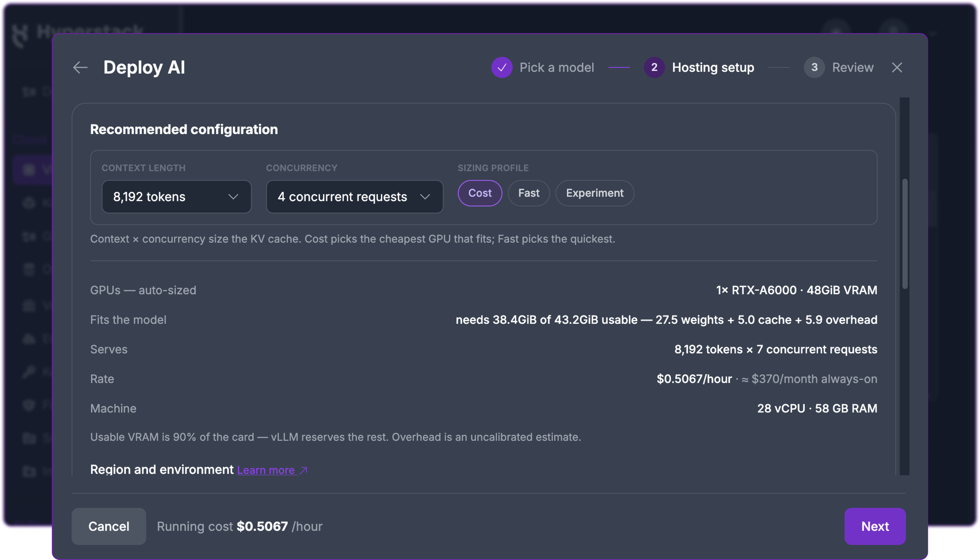This screenshot has width=980, height=560.
Task: Choose the Fast sizing profile
Action: tap(528, 193)
